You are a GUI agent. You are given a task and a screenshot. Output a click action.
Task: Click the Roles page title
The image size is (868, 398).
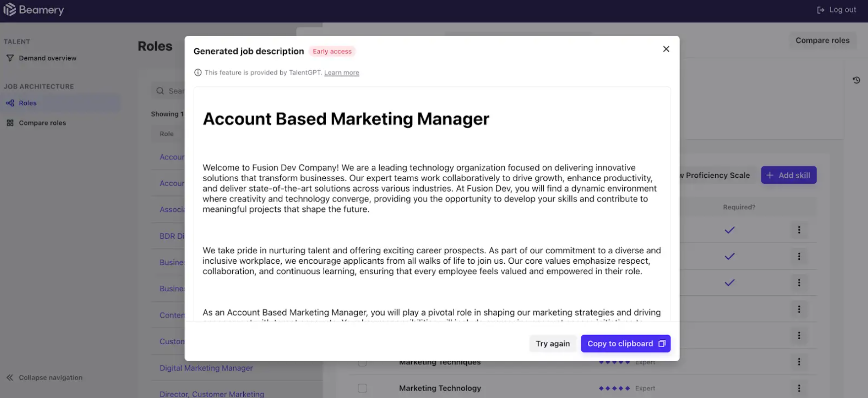click(155, 46)
